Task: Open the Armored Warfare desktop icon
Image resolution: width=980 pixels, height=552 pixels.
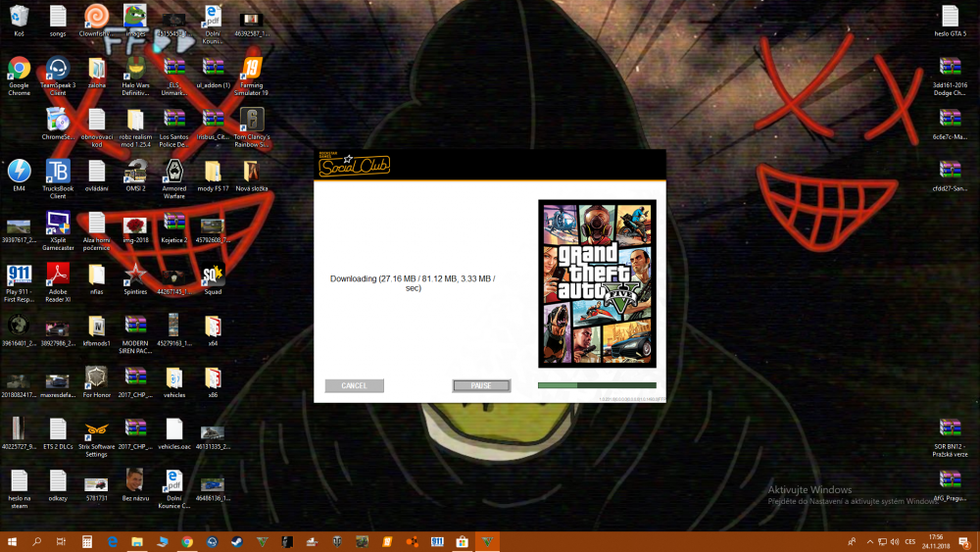Action: pos(173,178)
